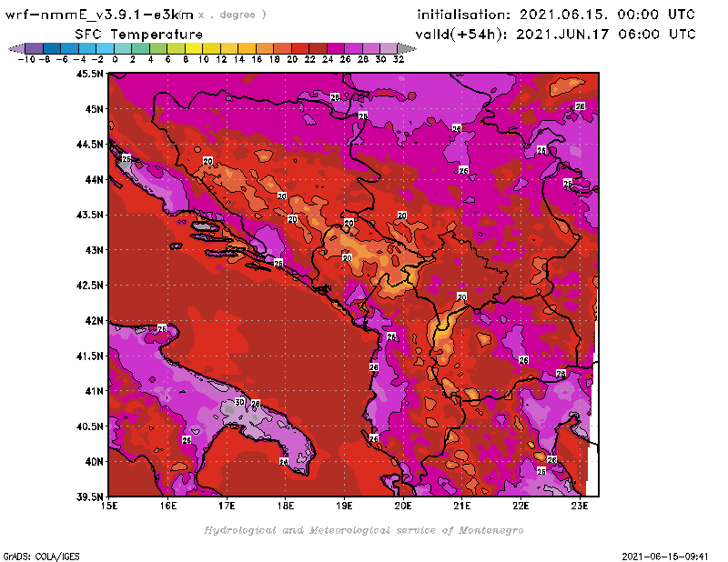Screen dimensions: 728x562
Task: Click the legend swatch between -4 and -2
Action: coord(87,48)
